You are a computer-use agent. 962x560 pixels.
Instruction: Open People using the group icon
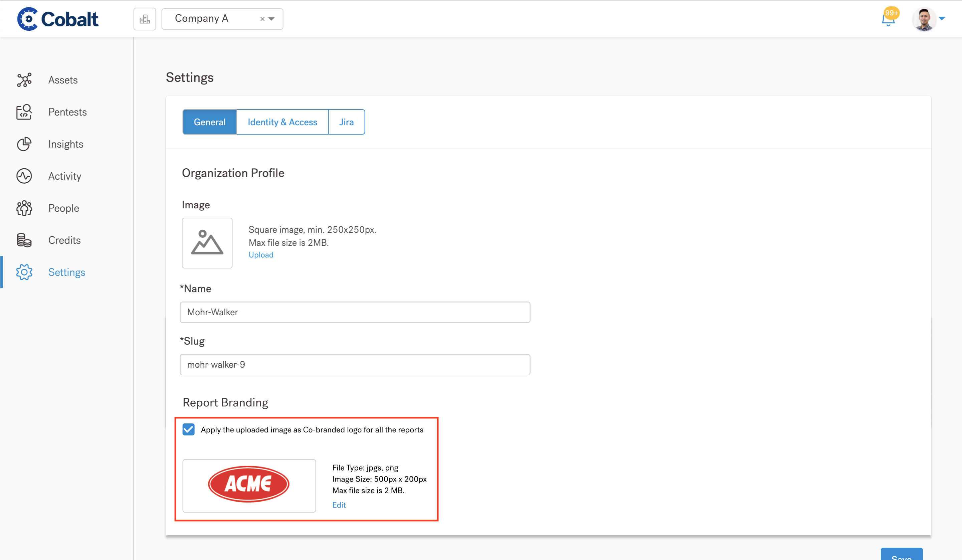24,208
